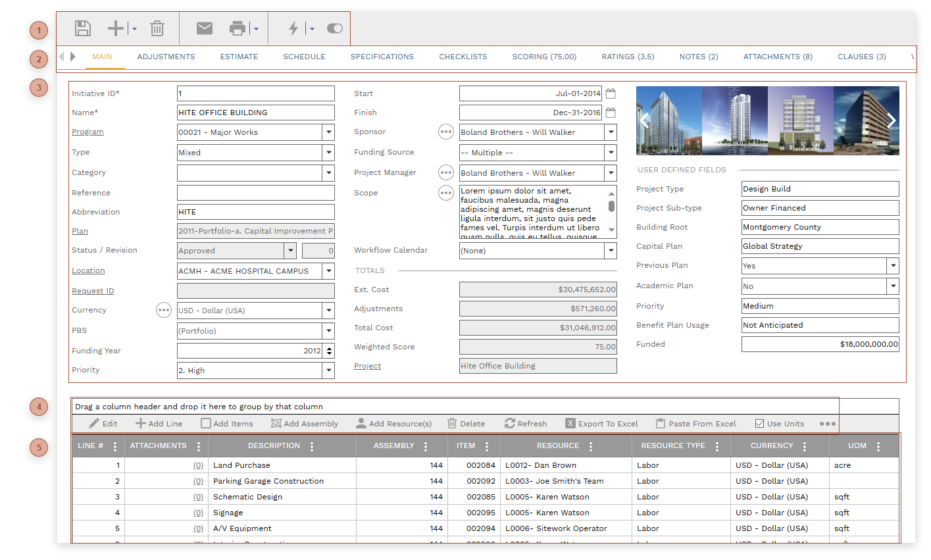The width and height of the screenshot is (931, 560).
Task: Follow the Location label link
Action: click(88, 270)
